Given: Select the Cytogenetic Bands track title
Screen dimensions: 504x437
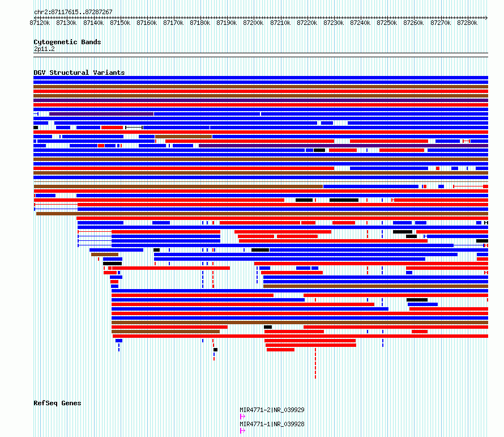Looking at the screenshot, I should coord(67,42).
